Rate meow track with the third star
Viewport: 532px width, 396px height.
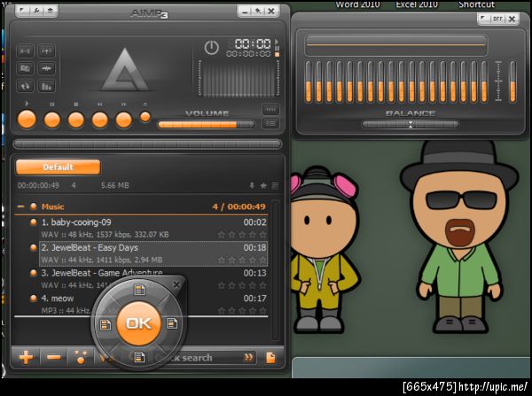point(242,311)
